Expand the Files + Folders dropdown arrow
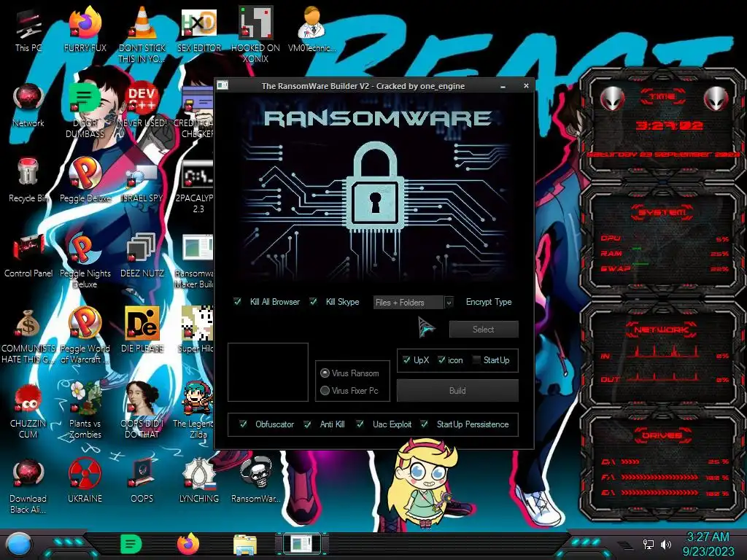This screenshot has width=747, height=560. click(x=449, y=303)
